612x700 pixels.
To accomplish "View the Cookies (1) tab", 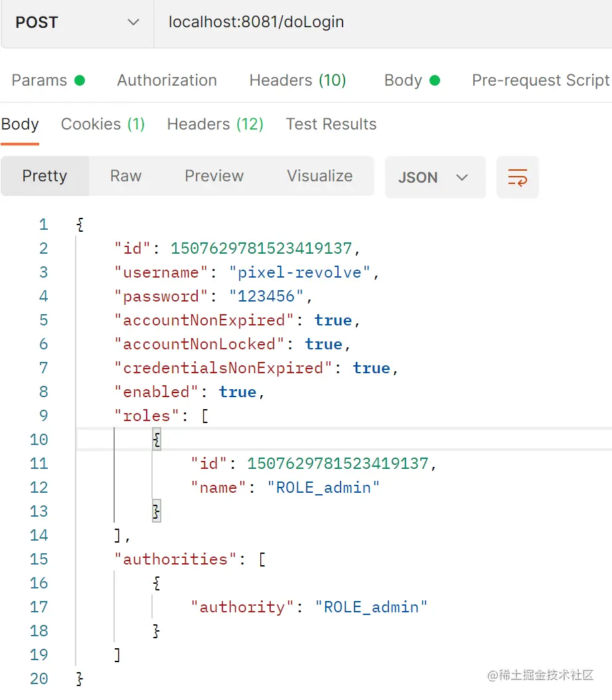I will coord(103,124).
